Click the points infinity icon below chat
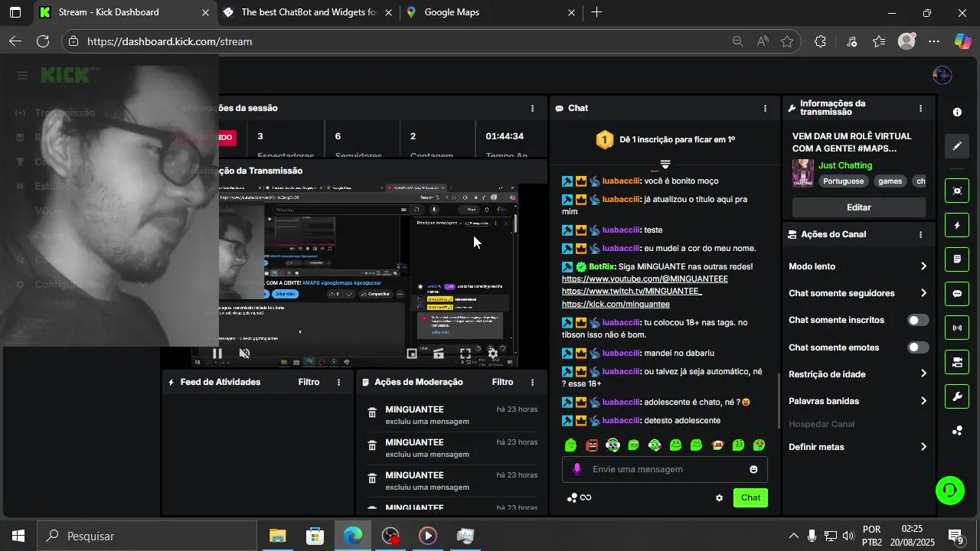980x551 pixels. coord(579,498)
